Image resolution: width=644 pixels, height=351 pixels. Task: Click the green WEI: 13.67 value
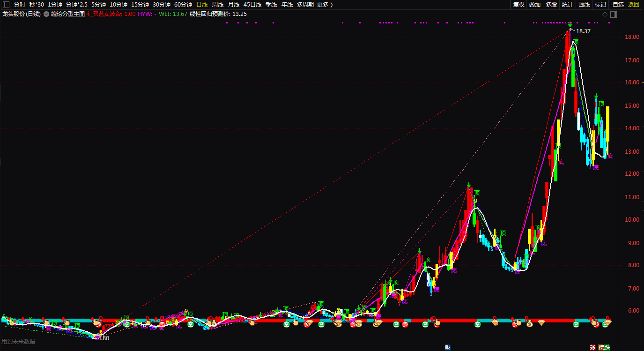click(x=173, y=14)
